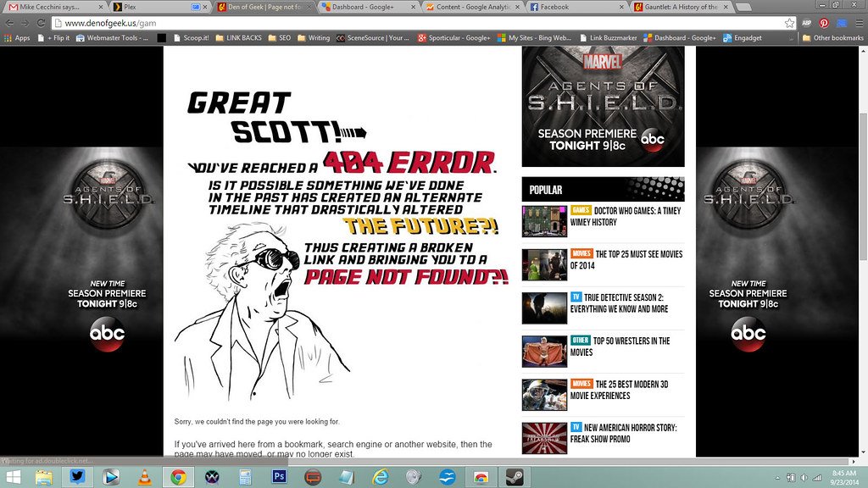
Task: Expand the Writing bookmark folder
Action: (314, 38)
